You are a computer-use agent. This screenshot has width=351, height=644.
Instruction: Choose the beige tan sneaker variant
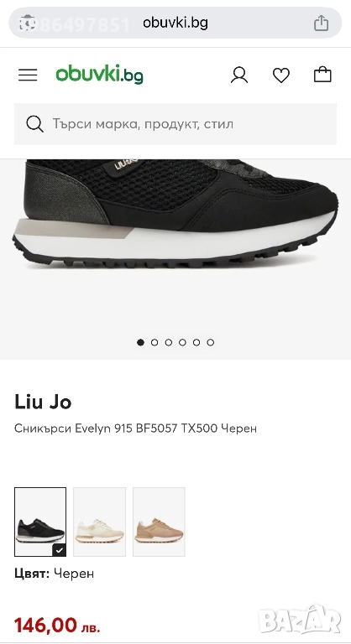(159, 522)
